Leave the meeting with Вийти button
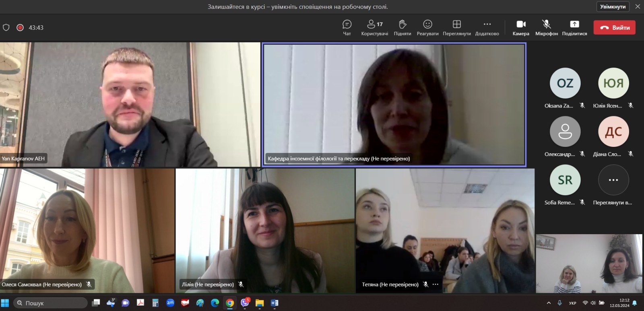The image size is (644, 311). (614, 27)
